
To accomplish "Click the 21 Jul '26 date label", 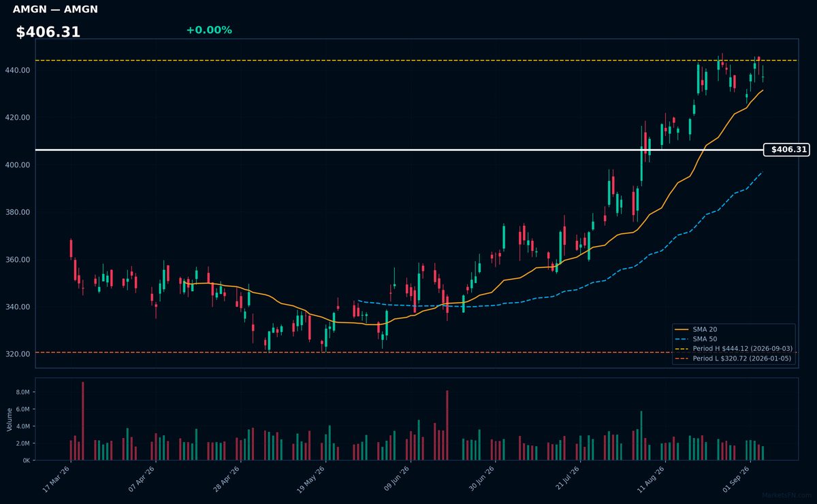I will click(x=566, y=479).
